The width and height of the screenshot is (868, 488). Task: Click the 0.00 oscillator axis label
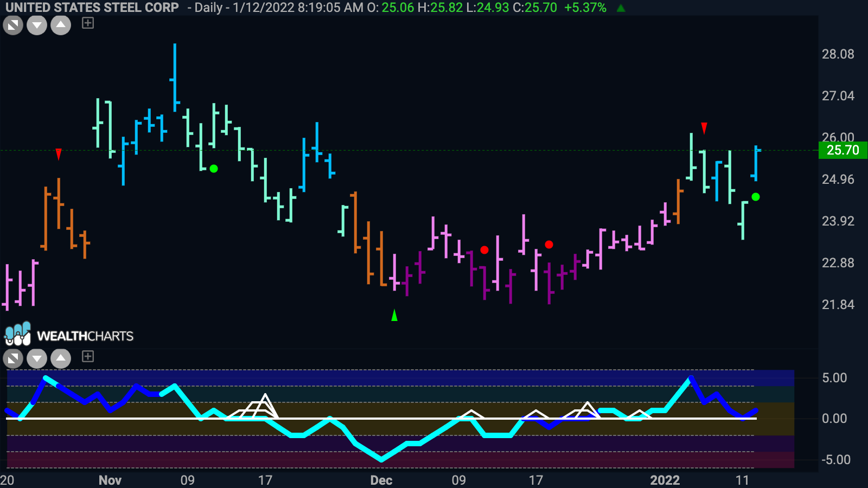coord(834,419)
